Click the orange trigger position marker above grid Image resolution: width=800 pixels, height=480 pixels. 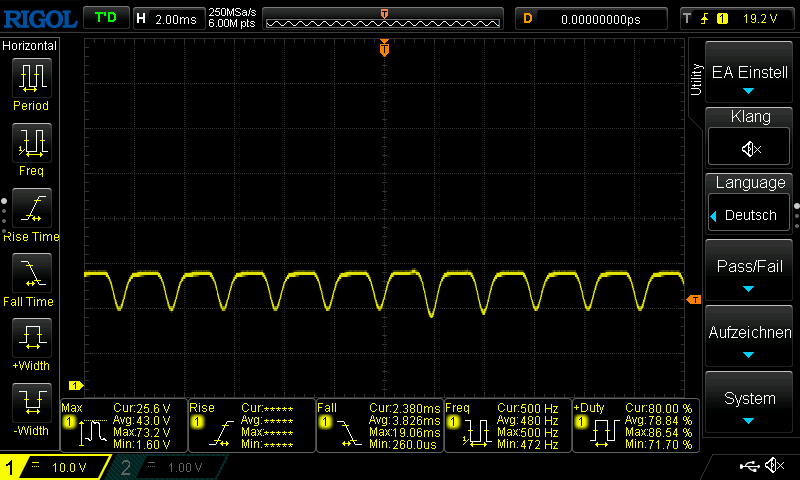[384, 48]
